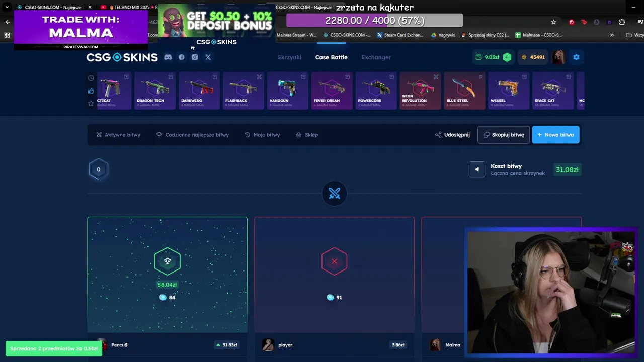Toggle the sound speaker button near Koszt bitwy
This screenshot has width=644, height=362.
click(x=477, y=169)
